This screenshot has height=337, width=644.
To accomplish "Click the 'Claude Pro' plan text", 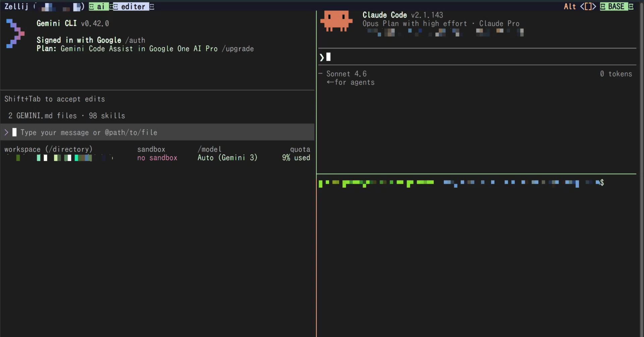I will tap(499, 23).
